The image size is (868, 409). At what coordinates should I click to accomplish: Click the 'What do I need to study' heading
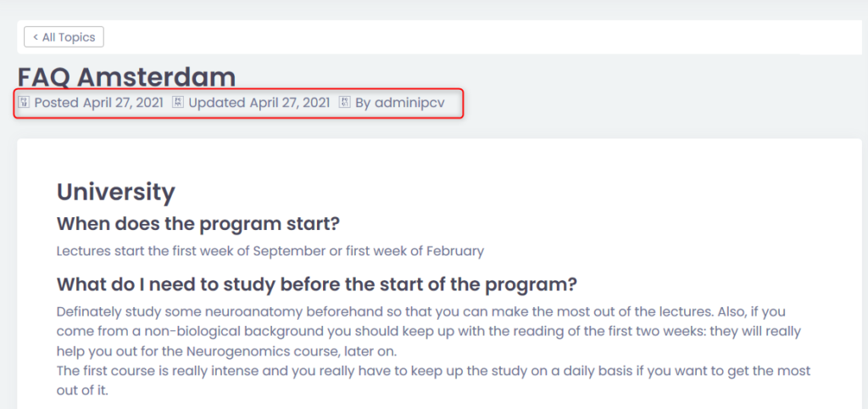tap(317, 285)
